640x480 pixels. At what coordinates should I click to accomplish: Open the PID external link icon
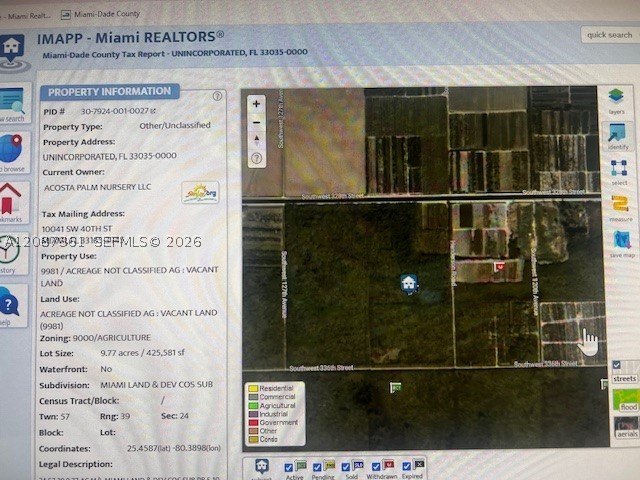click(153, 111)
